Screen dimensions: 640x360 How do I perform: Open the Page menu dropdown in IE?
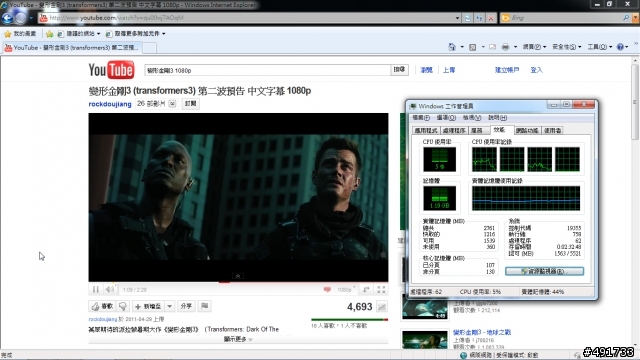click(x=534, y=47)
